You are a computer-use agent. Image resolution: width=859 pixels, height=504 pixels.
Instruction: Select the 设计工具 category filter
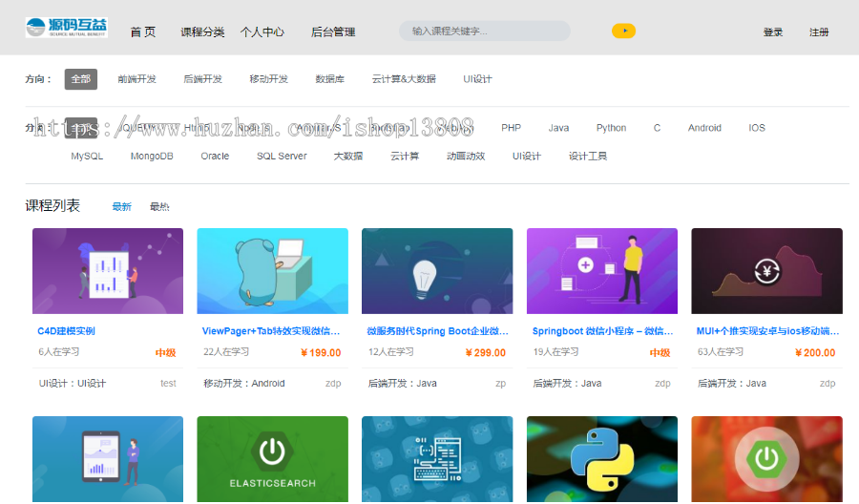[588, 157]
